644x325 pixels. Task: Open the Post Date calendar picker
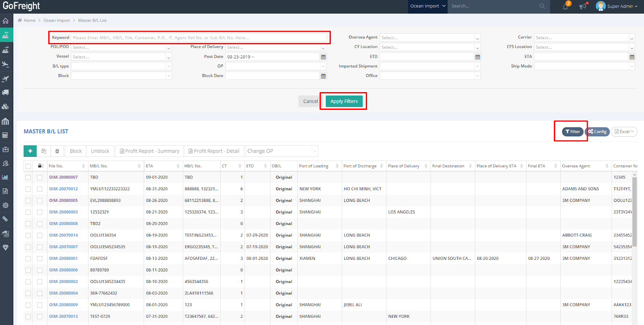[323, 57]
